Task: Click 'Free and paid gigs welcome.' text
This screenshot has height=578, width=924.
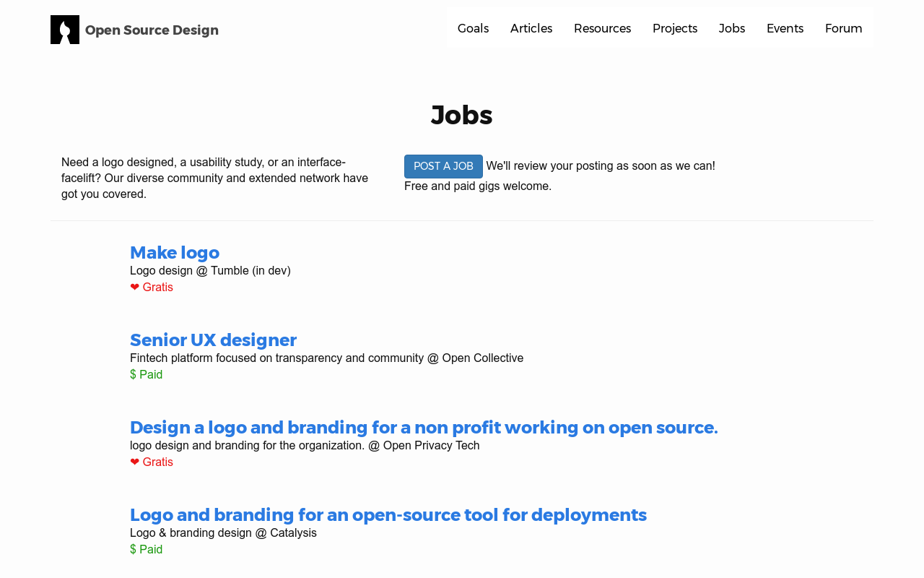Action: (478, 186)
